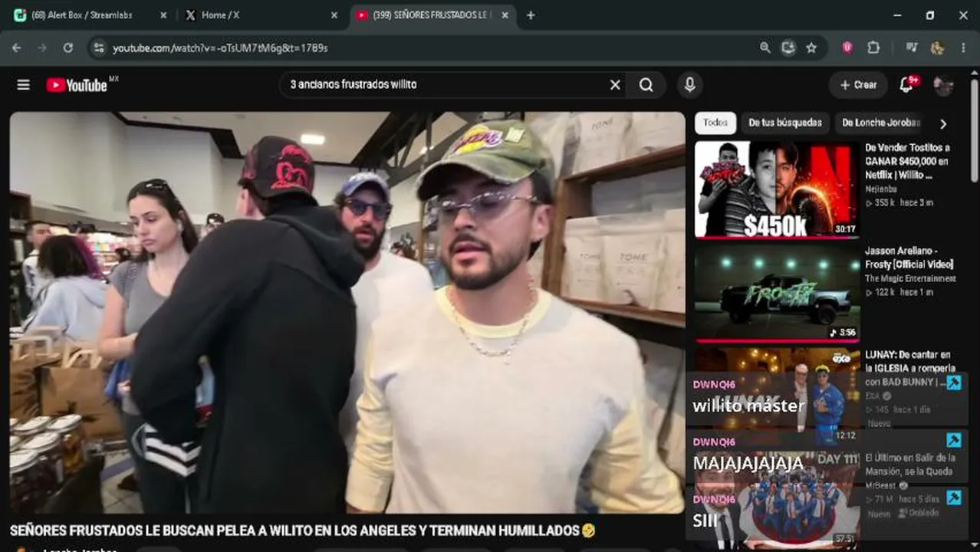The image size is (980, 552).
Task: Click the magnifier search button
Action: click(x=646, y=85)
